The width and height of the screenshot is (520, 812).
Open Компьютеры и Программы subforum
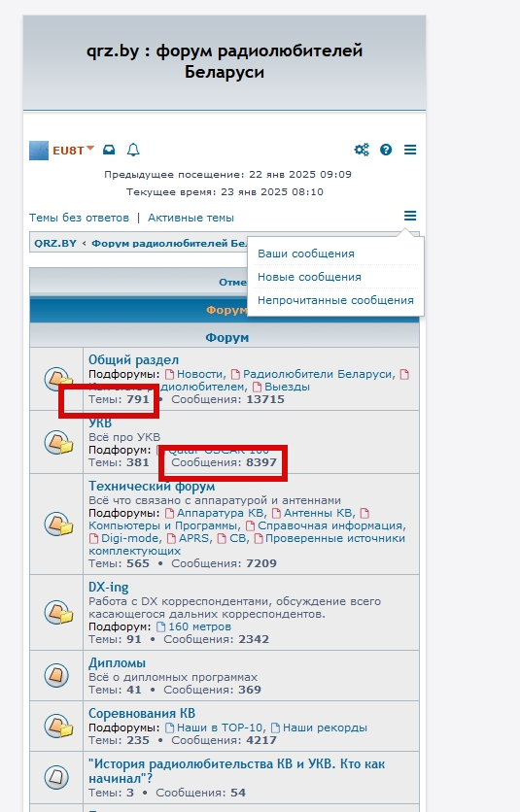[x=163, y=525]
